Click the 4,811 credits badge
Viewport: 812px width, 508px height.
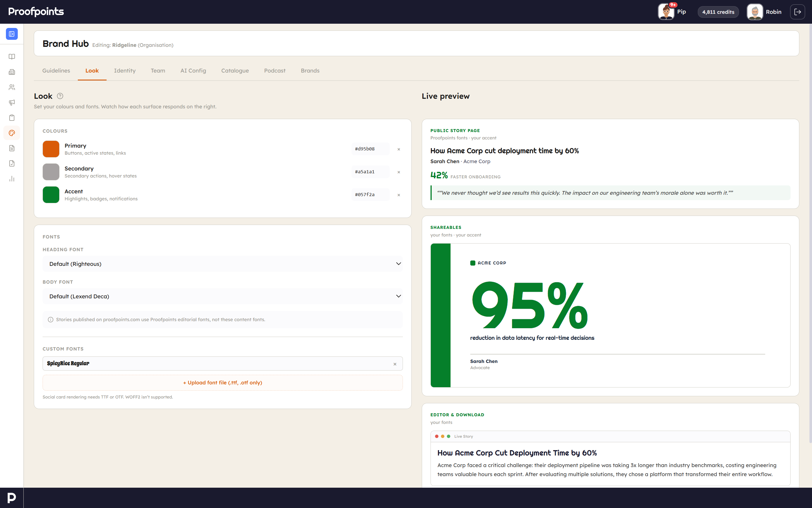(718, 12)
